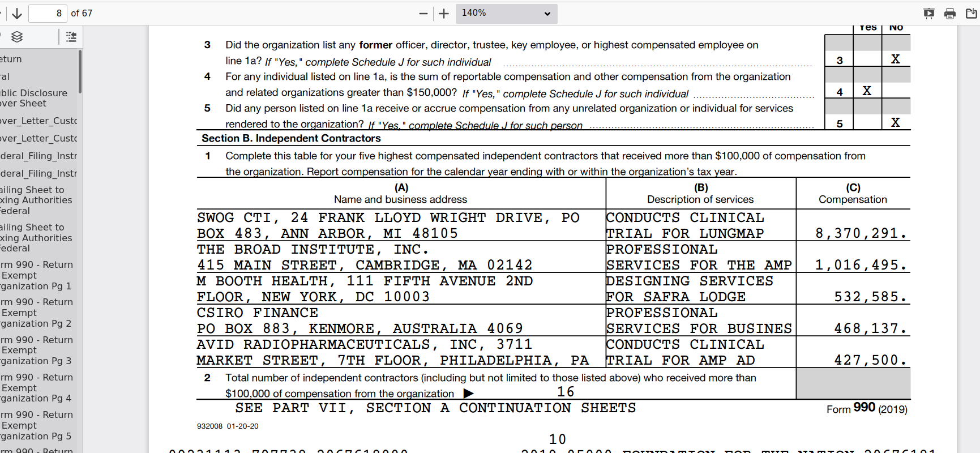Select line 3 No checkbox X
The image size is (980, 453).
[x=896, y=59]
